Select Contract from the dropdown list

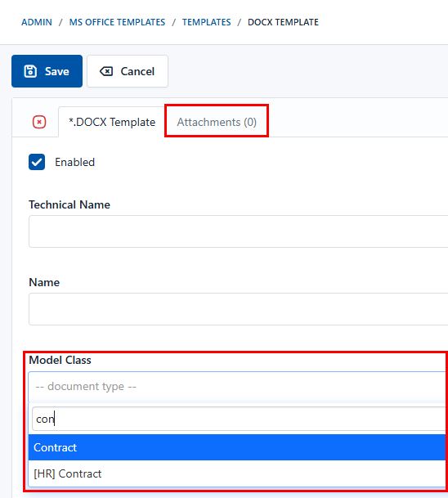(237, 447)
